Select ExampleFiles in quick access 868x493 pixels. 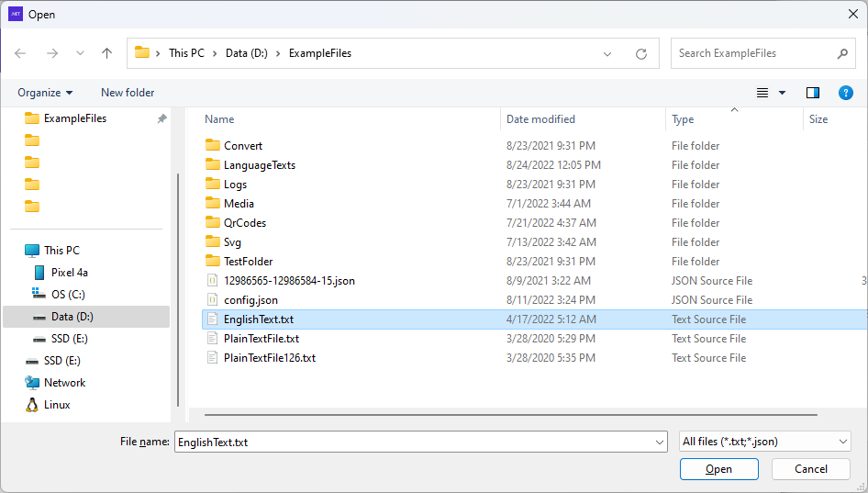tap(74, 118)
